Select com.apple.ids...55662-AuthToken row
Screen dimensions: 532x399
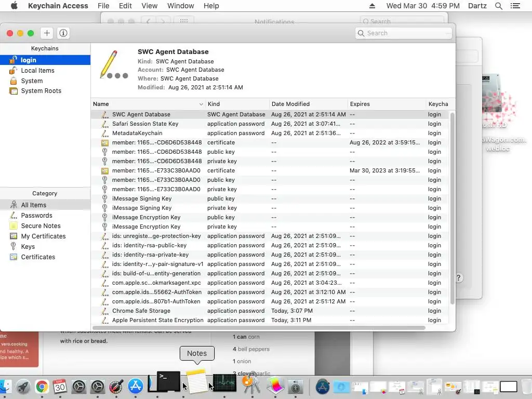tap(270, 292)
